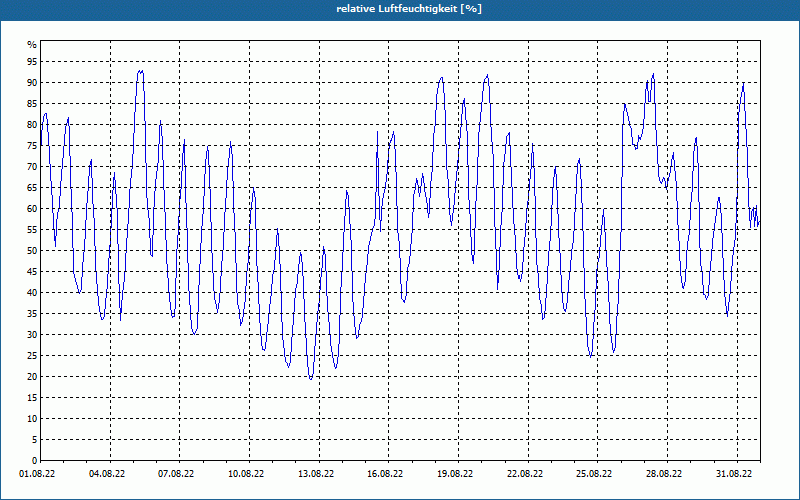Click the y-axis value 40

click(x=32, y=292)
